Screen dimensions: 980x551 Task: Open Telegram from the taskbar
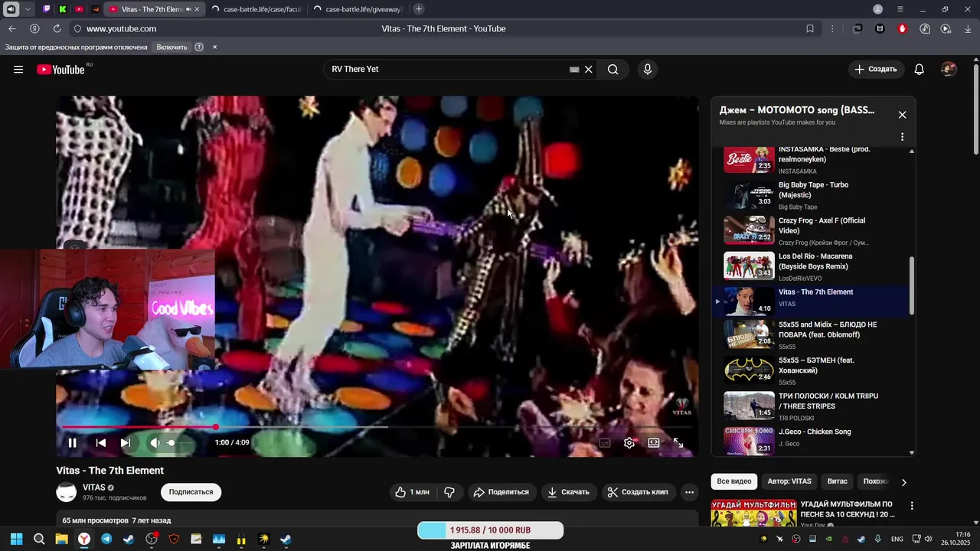tap(106, 540)
